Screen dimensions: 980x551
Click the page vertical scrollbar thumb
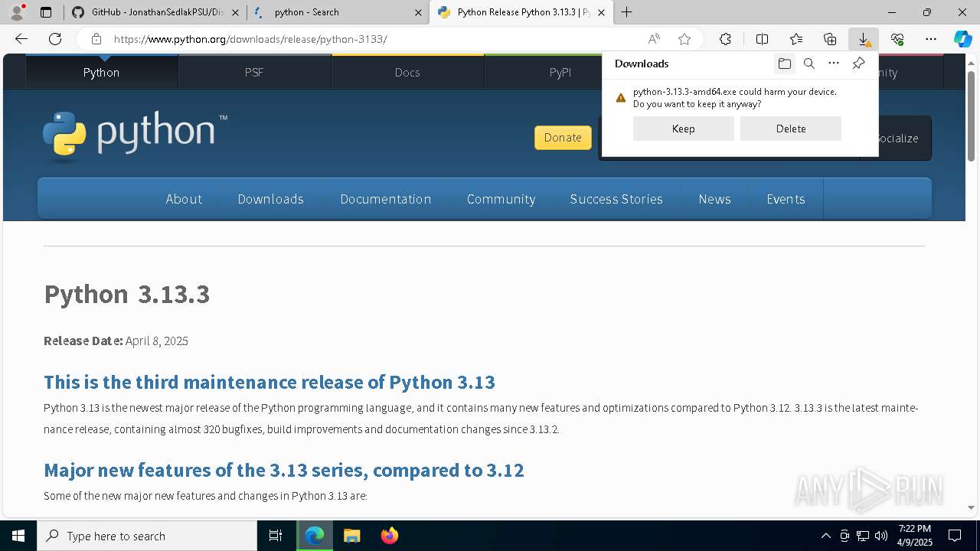tap(971, 116)
